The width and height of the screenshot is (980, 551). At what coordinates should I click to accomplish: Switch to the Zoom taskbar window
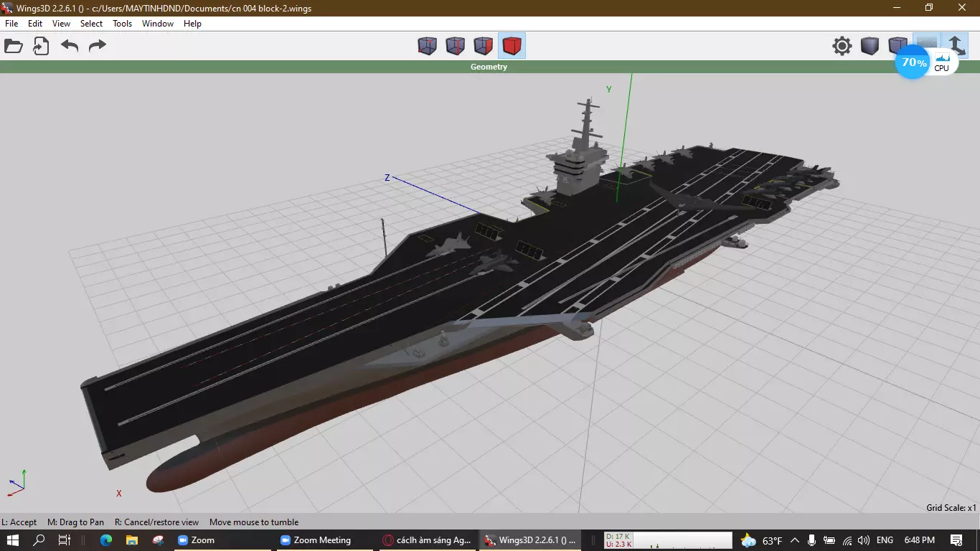pos(224,540)
